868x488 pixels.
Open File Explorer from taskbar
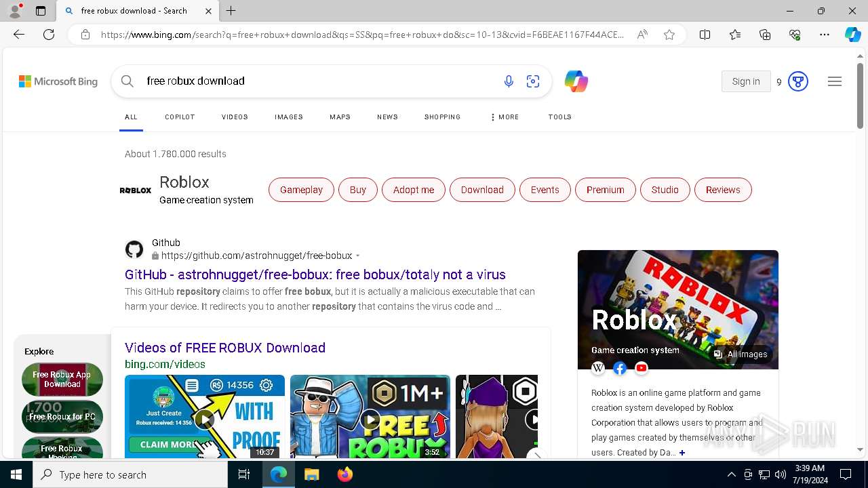[x=311, y=474]
